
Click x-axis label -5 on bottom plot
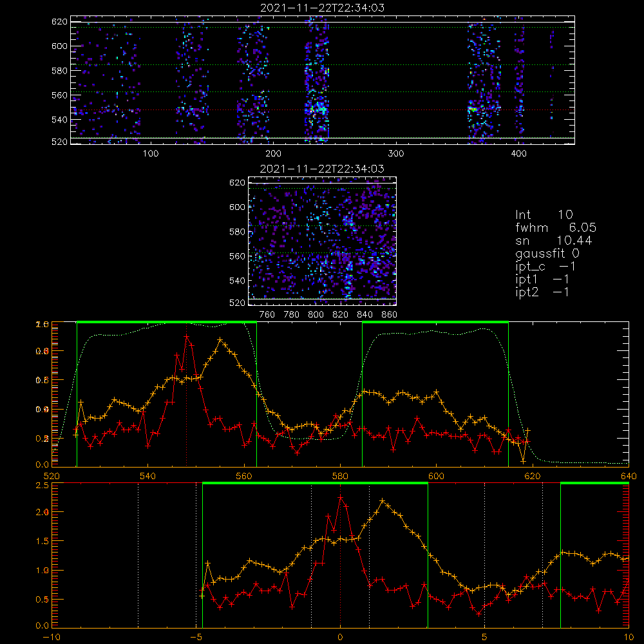196,638
